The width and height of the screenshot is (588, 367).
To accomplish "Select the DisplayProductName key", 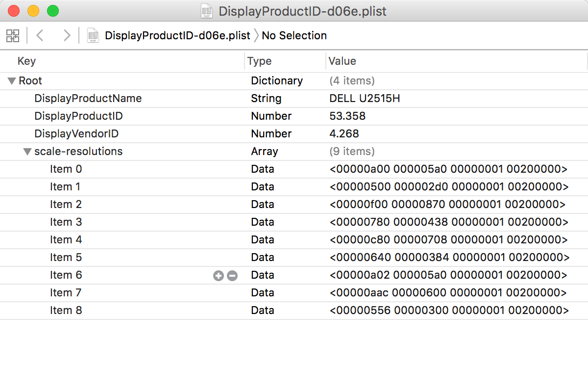I will (88, 99).
